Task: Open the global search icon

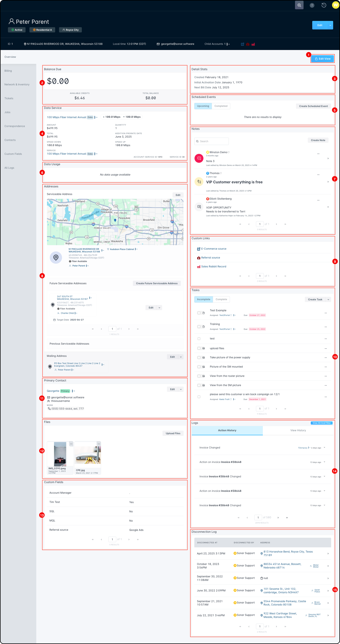Action: [299, 5]
